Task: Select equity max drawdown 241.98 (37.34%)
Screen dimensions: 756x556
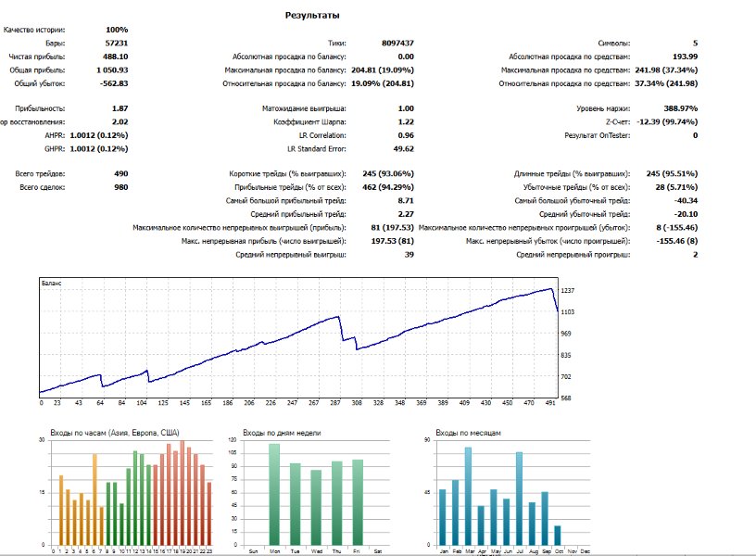Action: tap(666, 69)
